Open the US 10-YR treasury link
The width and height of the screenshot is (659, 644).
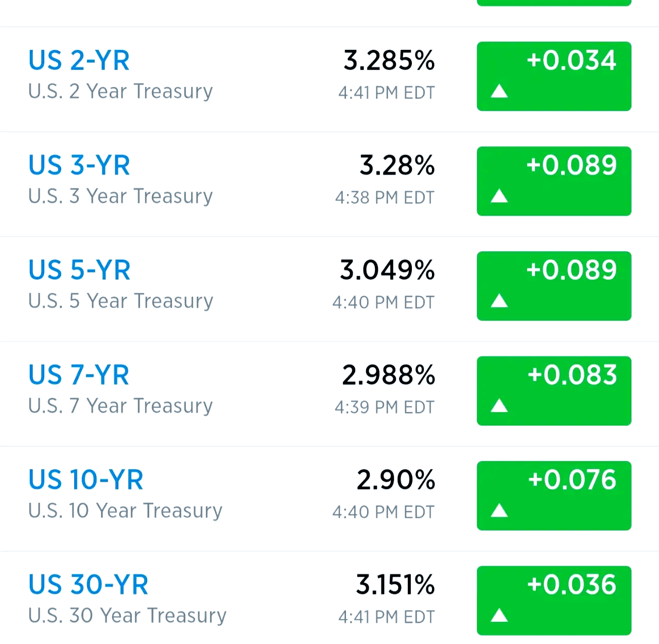pos(85,480)
